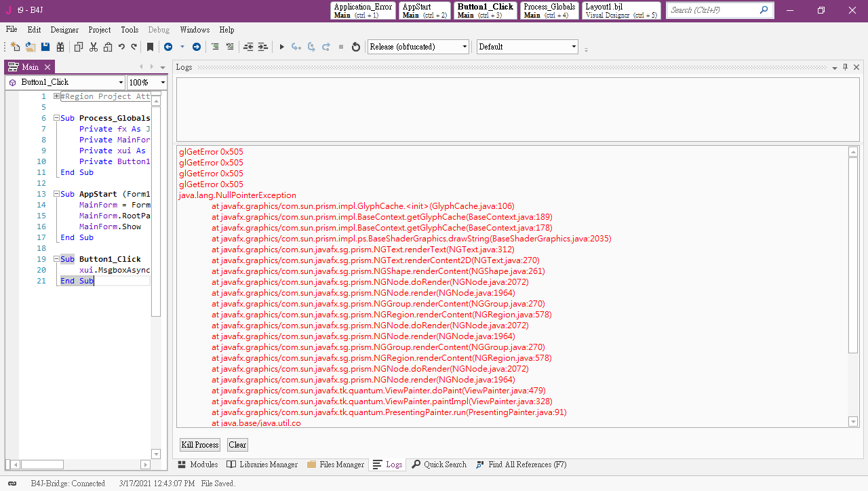This screenshot has height=491, width=868.
Task: Switch to the Modules panel tab
Action: (198, 465)
